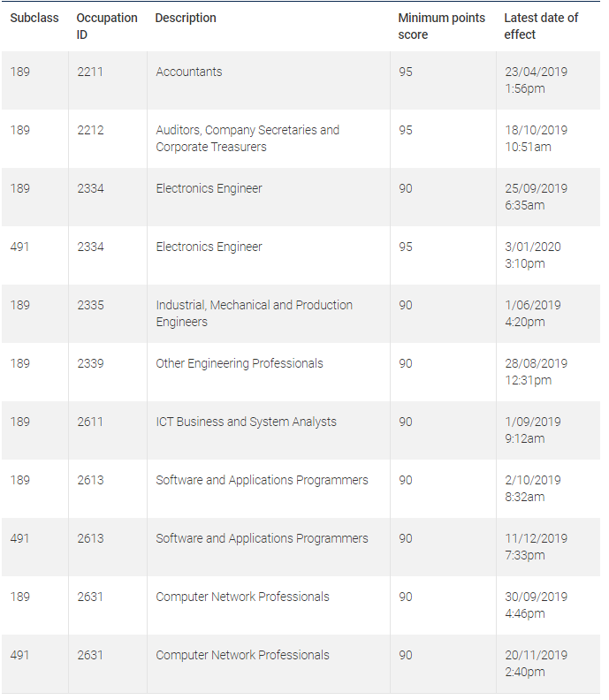Image resolution: width=609 pixels, height=700 pixels.
Task: Click the Latest date of effect header
Action: click(x=541, y=26)
